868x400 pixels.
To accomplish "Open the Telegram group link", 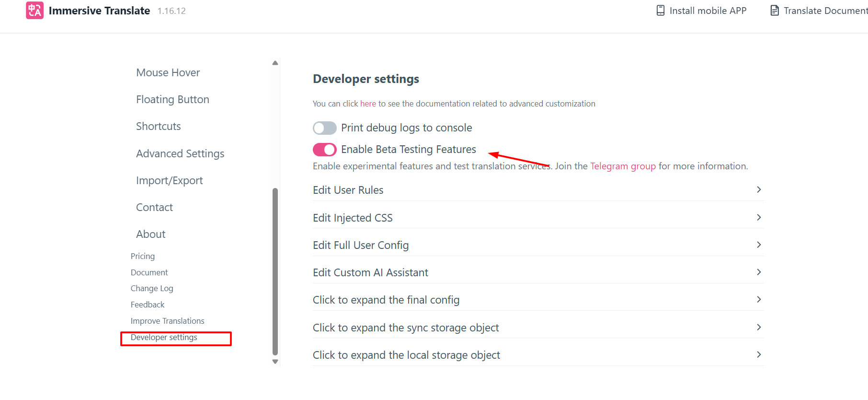I will (623, 166).
